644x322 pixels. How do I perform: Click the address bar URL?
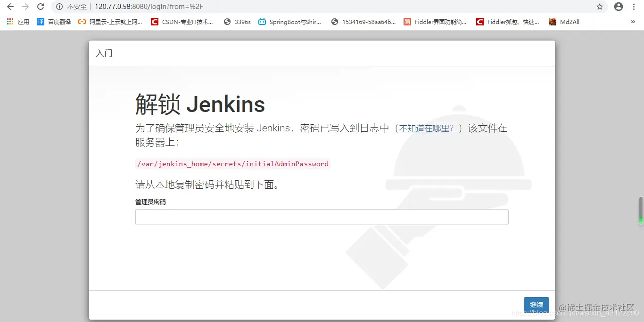[149, 7]
